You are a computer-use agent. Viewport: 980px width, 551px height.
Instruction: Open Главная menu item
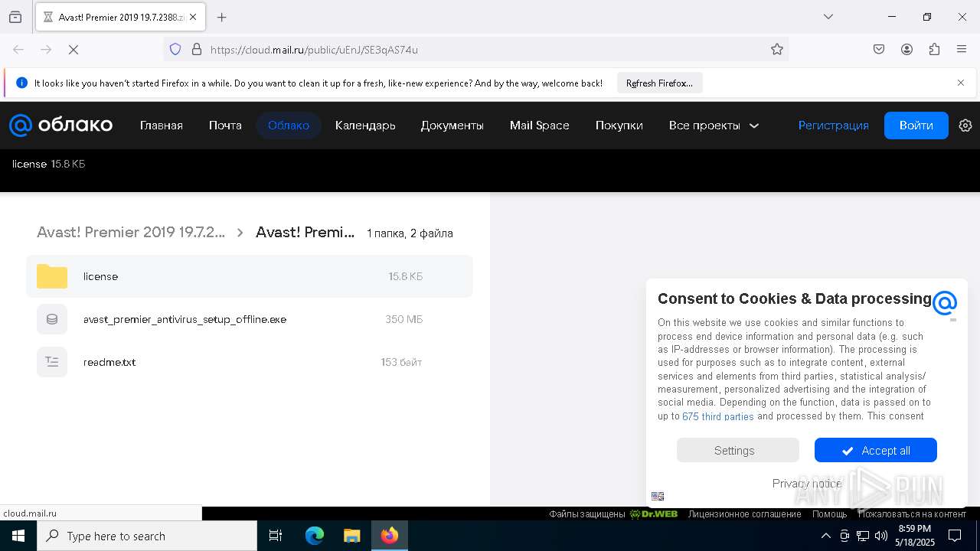pos(162,126)
